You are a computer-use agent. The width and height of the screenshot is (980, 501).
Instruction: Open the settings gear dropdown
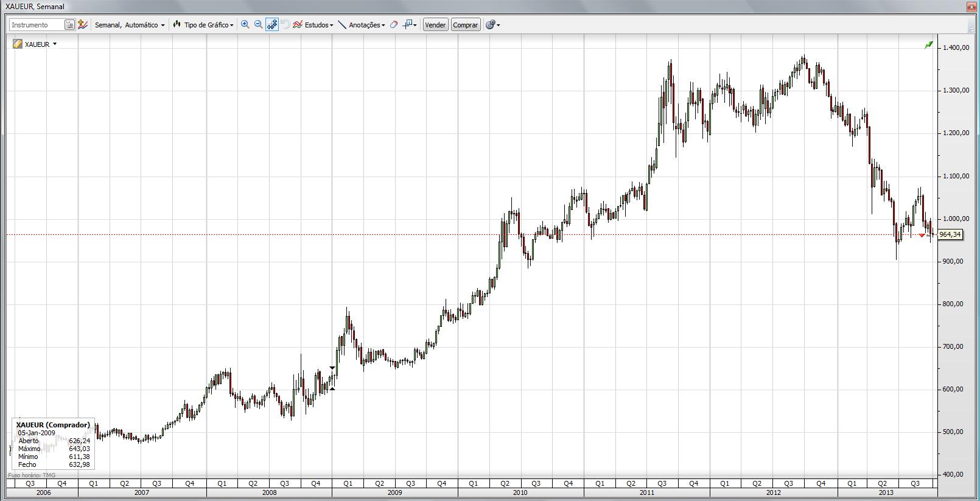click(x=493, y=25)
